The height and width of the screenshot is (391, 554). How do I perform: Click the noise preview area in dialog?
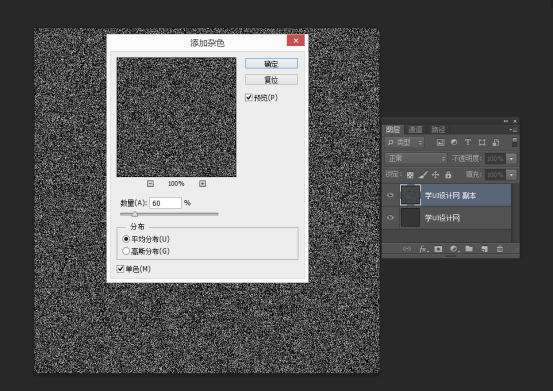(x=176, y=117)
